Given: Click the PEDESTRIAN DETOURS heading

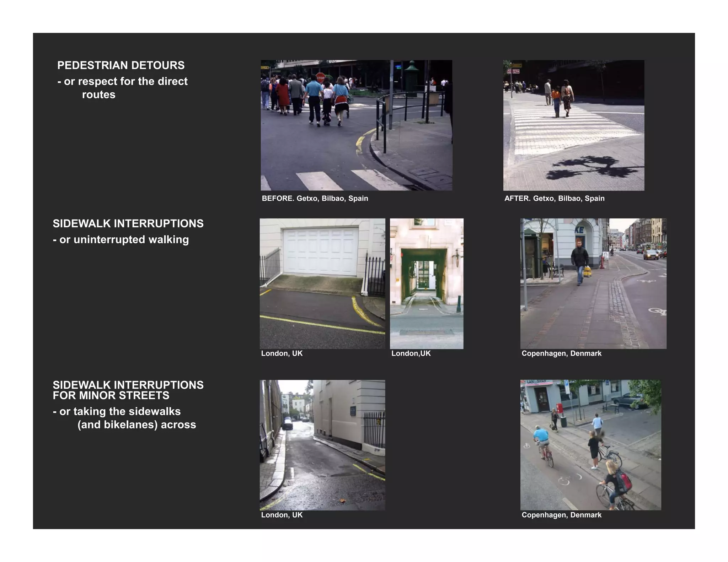Looking at the screenshot, I should tap(121, 65).
